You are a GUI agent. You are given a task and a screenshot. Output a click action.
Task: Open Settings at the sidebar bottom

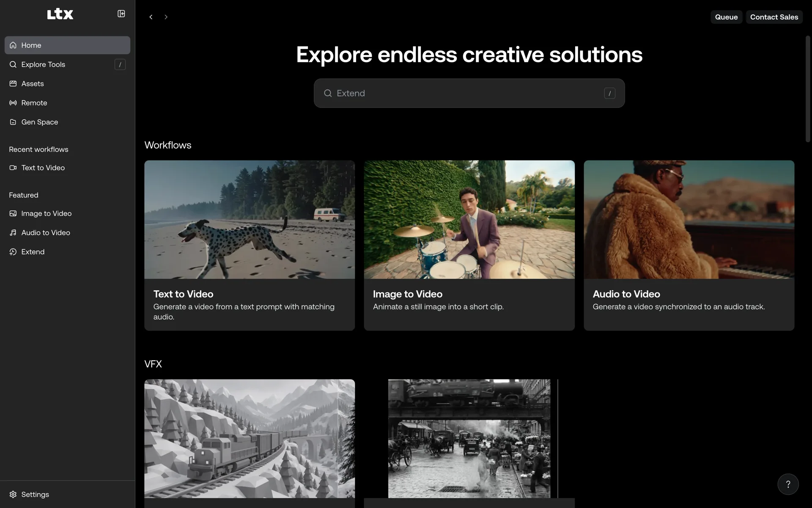coord(67,494)
